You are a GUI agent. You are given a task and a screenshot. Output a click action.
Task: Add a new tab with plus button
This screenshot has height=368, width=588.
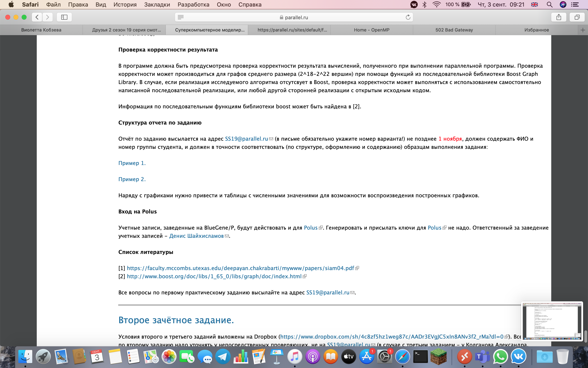click(583, 30)
